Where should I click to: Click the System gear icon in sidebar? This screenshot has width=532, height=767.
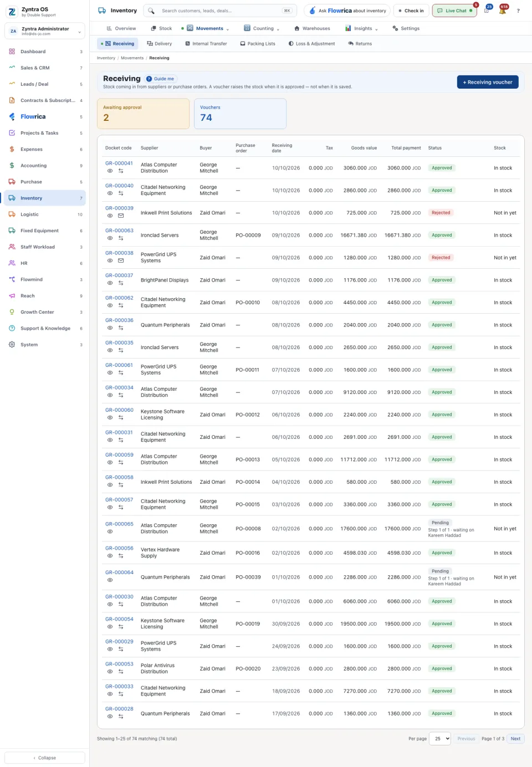tap(12, 345)
